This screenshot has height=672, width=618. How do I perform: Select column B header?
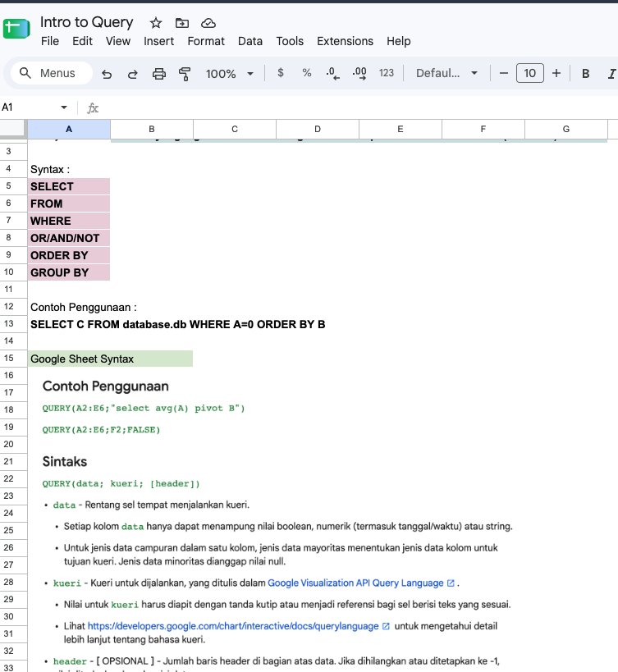pos(152,129)
